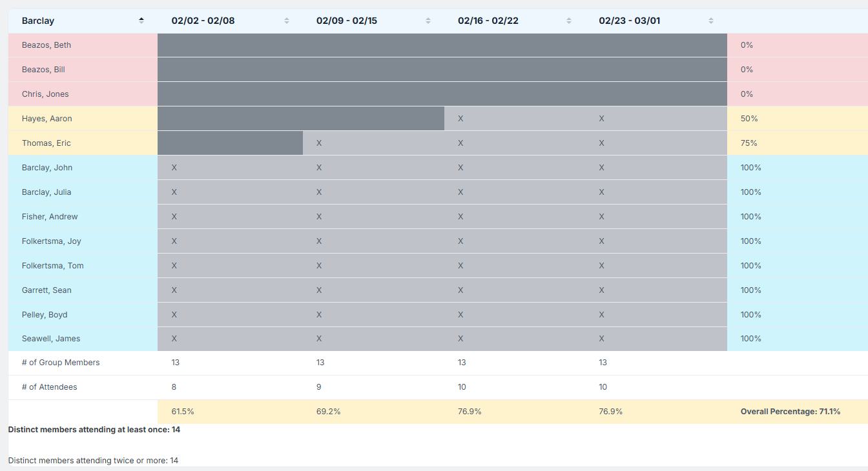
Task: Click the Barclay group header label
Action: click(38, 21)
